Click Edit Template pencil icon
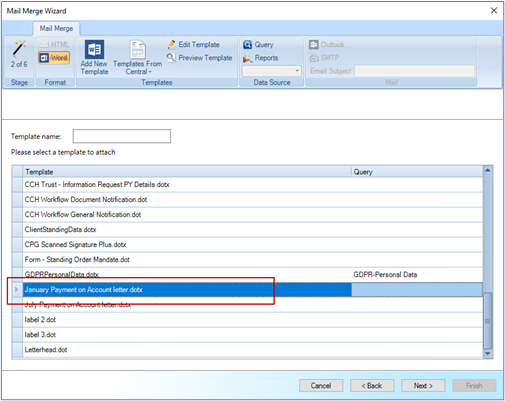The height and width of the screenshot is (401, 505). pos(171,44)
